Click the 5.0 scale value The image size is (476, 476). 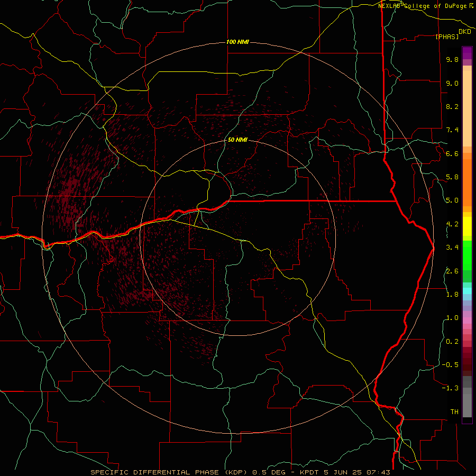[452, 200]
